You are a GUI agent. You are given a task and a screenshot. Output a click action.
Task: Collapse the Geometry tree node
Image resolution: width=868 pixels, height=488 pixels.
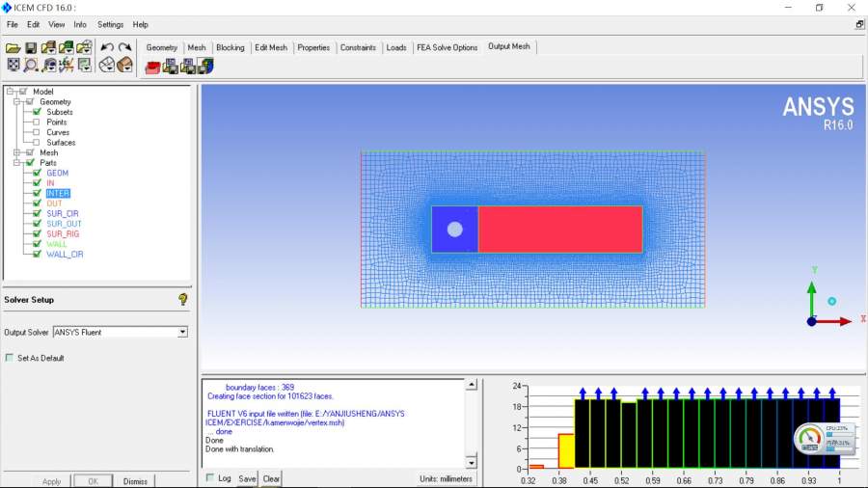[x=16, y=102]
